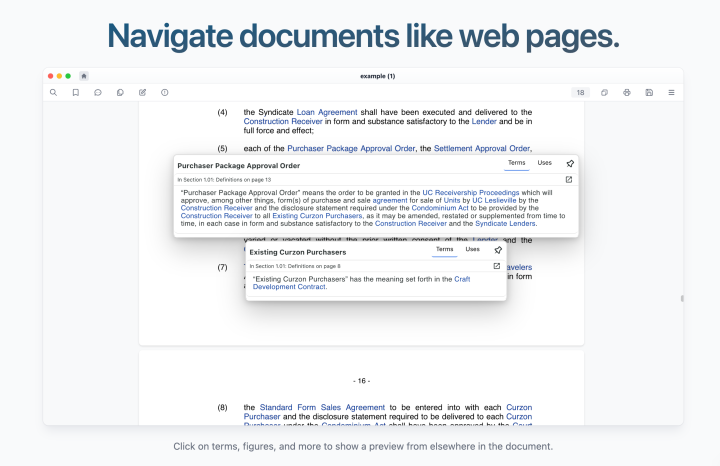
Task: Show document info using circled-i icon
Action: 164,92
